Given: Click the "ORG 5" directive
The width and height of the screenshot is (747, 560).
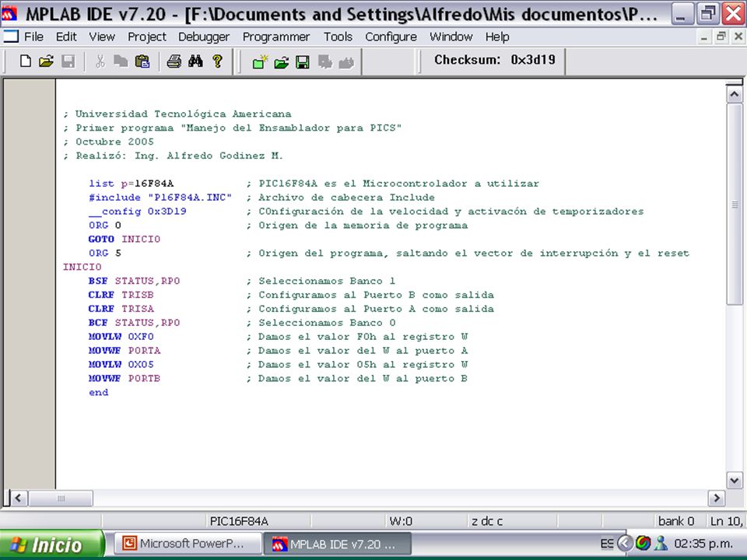Looking at the screenshot, I should tap(105, 253).
